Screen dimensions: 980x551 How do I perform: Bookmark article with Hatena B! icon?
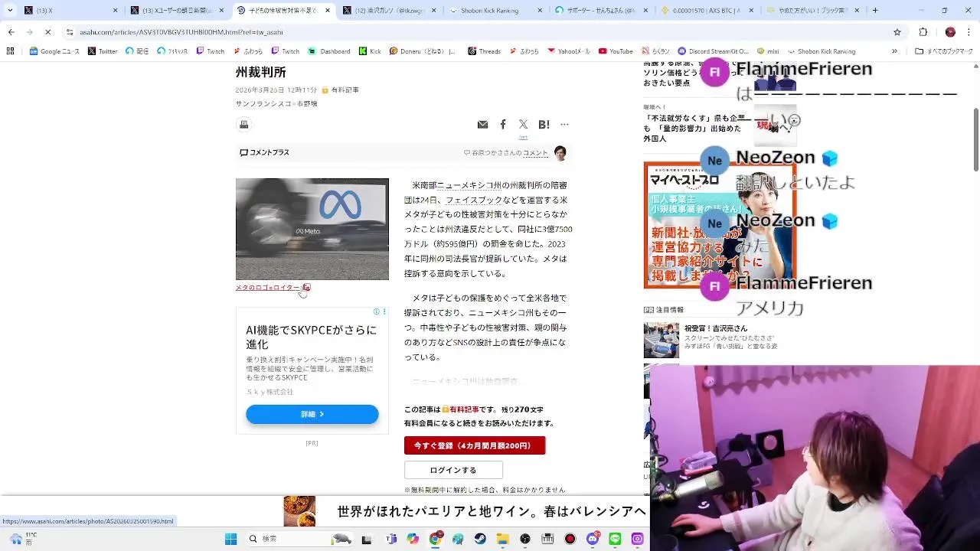point(544,125)
